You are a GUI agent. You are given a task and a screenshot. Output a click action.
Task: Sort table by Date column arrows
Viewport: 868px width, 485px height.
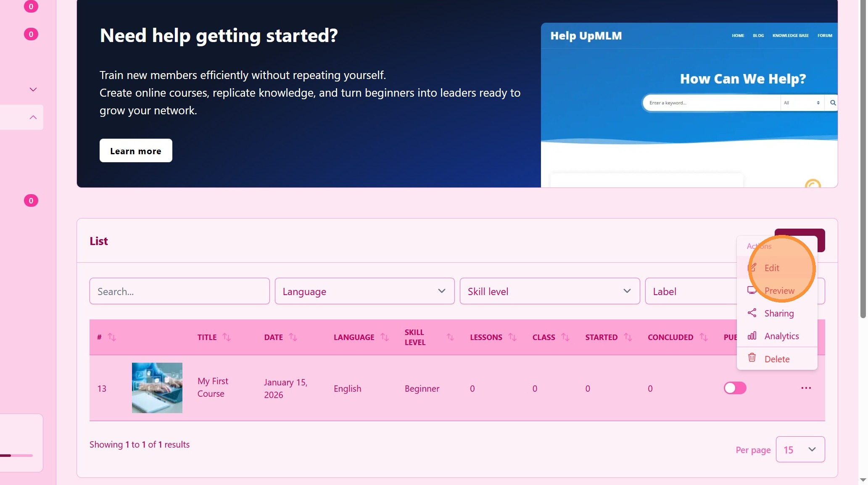click(293, 337)
